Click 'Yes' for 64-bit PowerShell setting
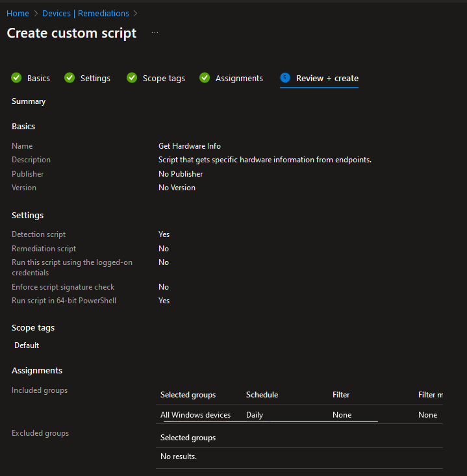This screenshot has height=476, width=467. pos(164,301)
